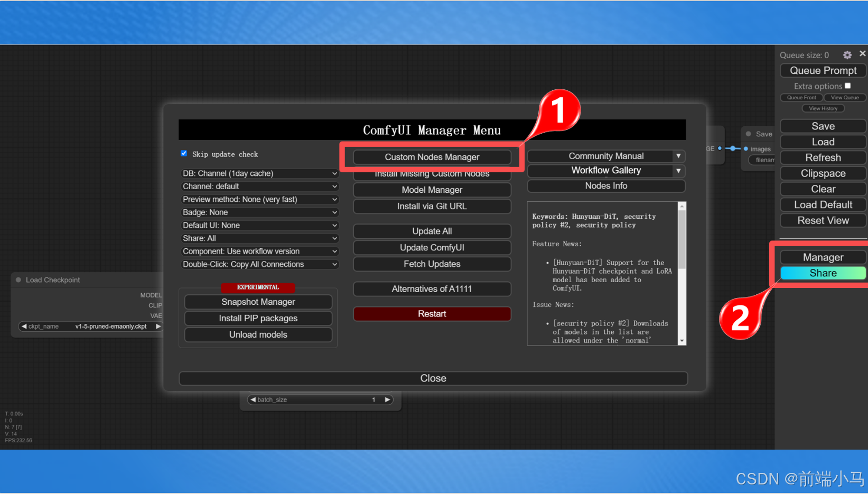Open Model Manager

(x=432, y=190)
